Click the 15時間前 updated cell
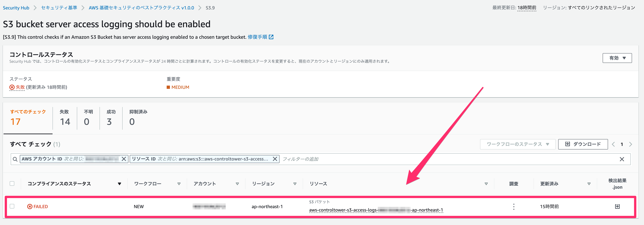Viewport: 644px width, 225px height. click(x=549, y=207)
